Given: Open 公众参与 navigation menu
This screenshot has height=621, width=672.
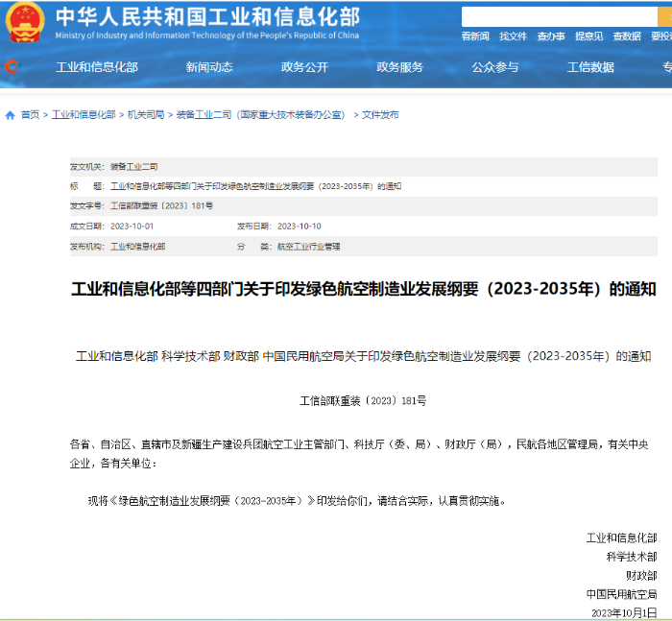Looking at the screenshot, I should click(495, 67).
